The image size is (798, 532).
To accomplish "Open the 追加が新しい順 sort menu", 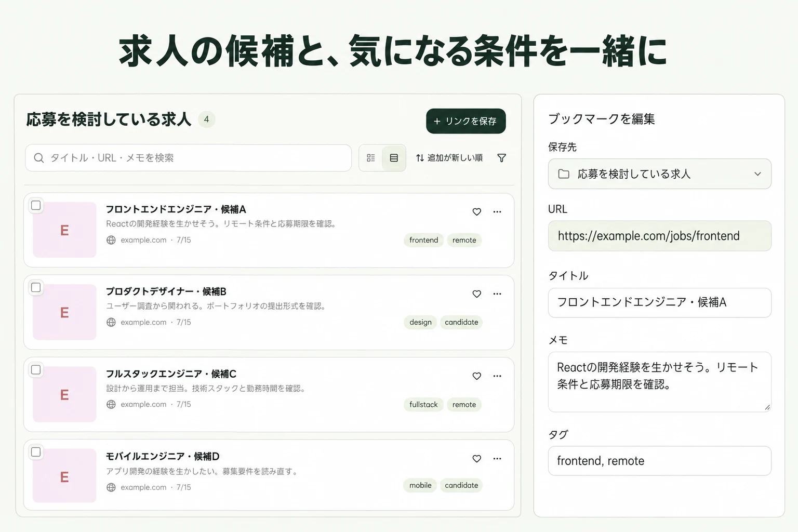I will click(449, 158).
